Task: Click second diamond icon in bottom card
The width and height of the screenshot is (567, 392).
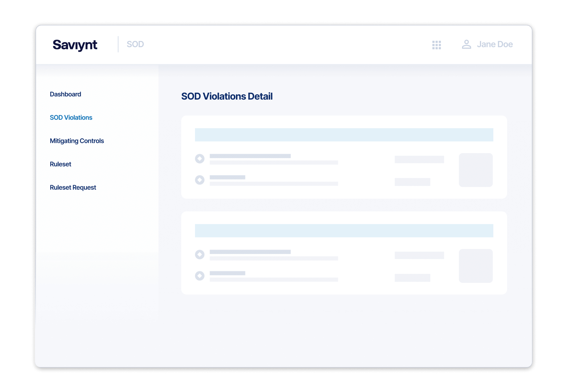Action: [200, 276]
